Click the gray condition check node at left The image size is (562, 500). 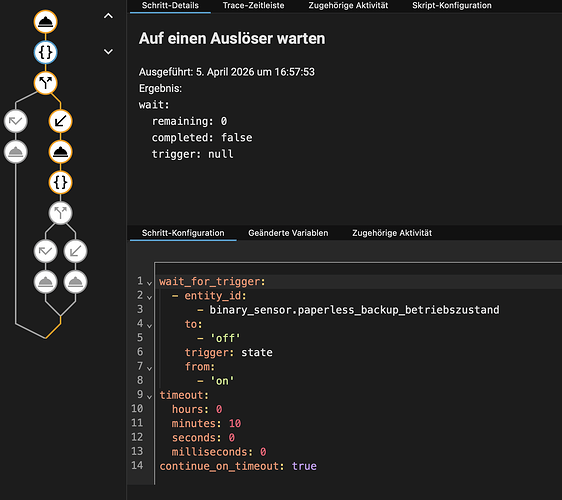point(16,121)
